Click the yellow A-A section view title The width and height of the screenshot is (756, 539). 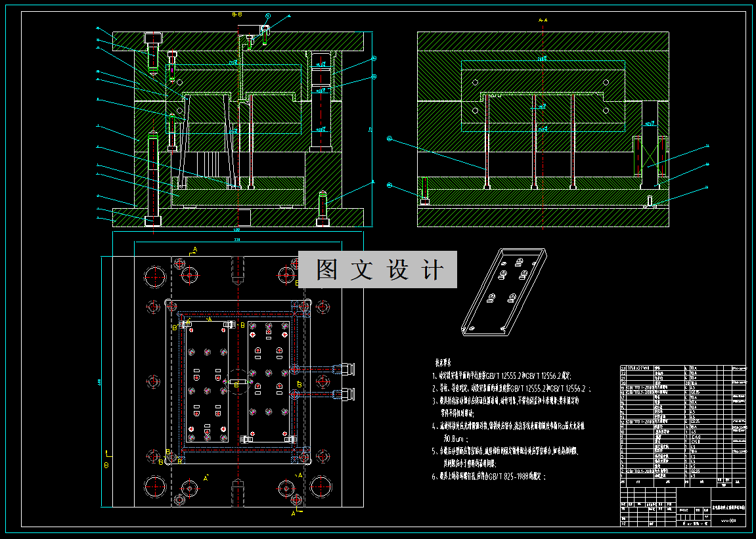(543, 20)
